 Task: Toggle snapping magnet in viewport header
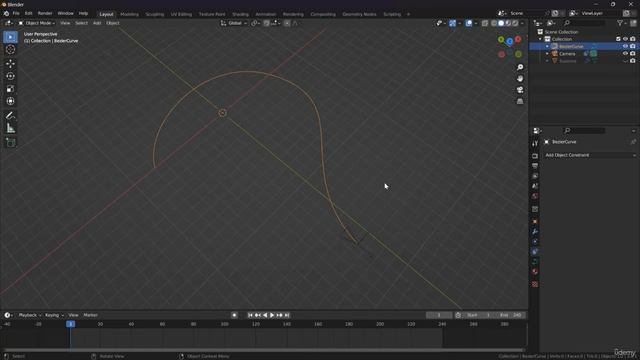pyautogui.click(x=267, y=23)
